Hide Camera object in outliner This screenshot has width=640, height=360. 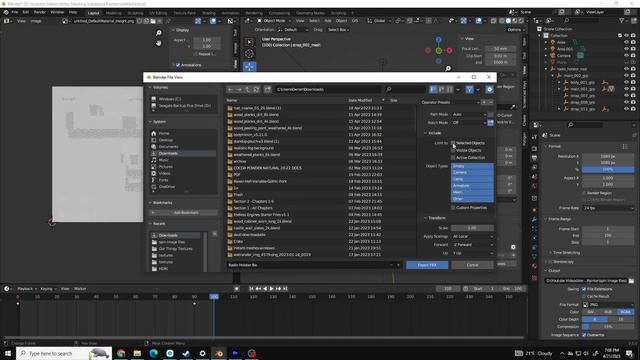pyautogui.click(x=627, y=56)
